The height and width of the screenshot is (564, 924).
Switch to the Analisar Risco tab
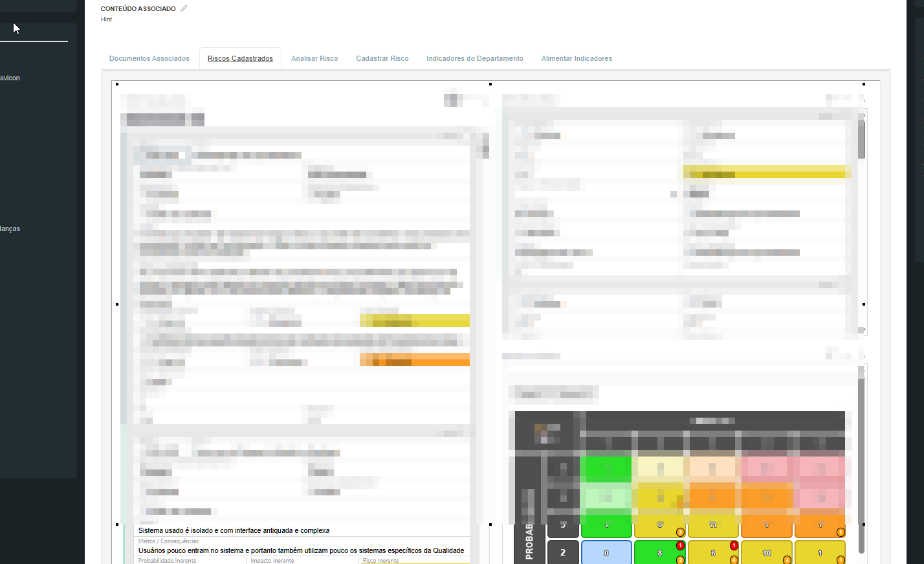(314, 58)
